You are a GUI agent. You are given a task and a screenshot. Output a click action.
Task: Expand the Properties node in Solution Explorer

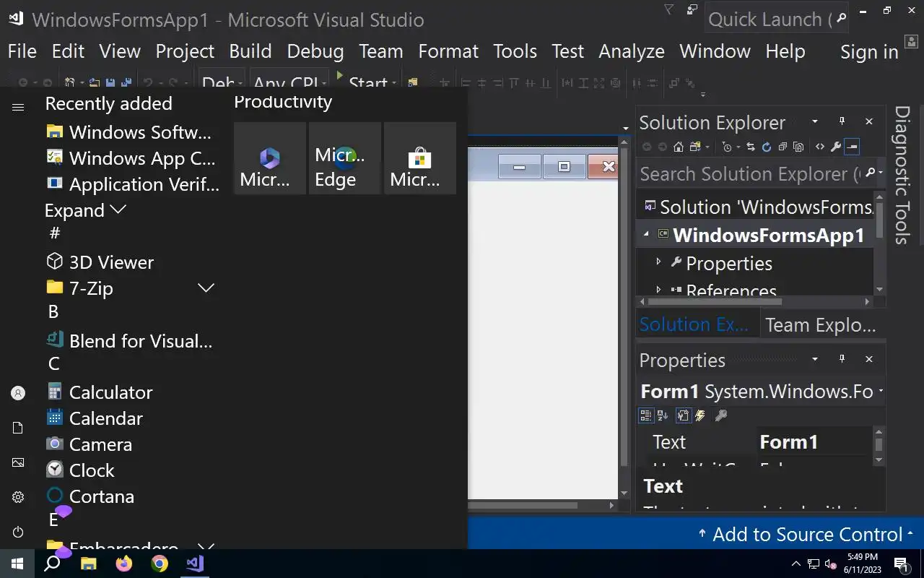658,262
